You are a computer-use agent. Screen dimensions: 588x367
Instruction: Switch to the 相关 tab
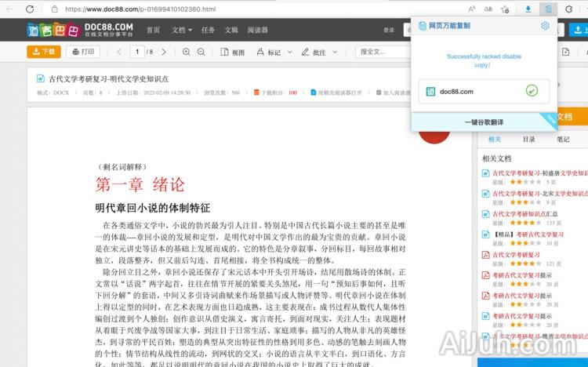(495, 140)
